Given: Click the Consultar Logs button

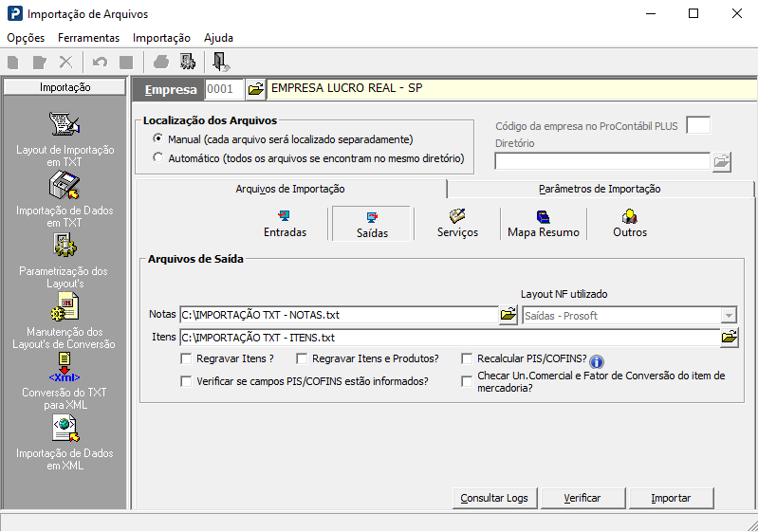Looking at the screenshot, I should (494, 498).
